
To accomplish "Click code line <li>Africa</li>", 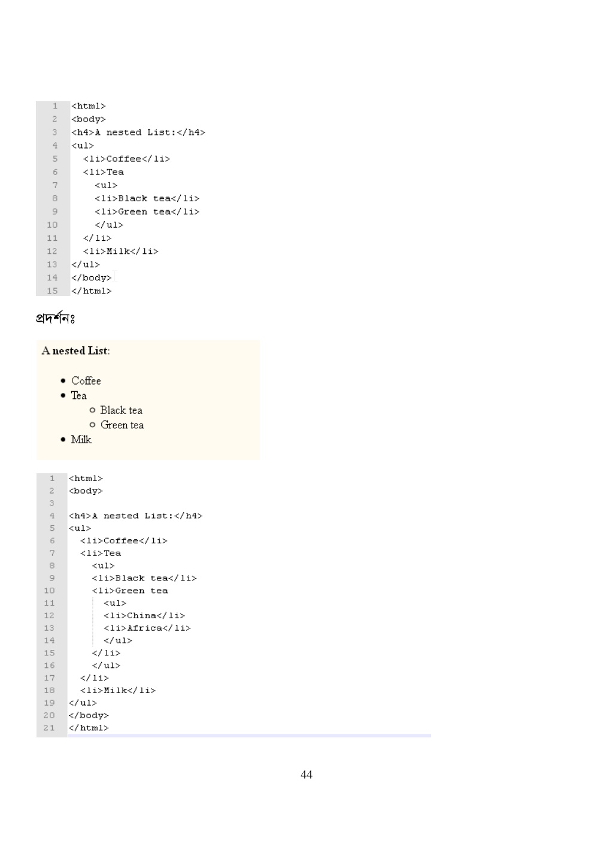I will click(147, 628).
